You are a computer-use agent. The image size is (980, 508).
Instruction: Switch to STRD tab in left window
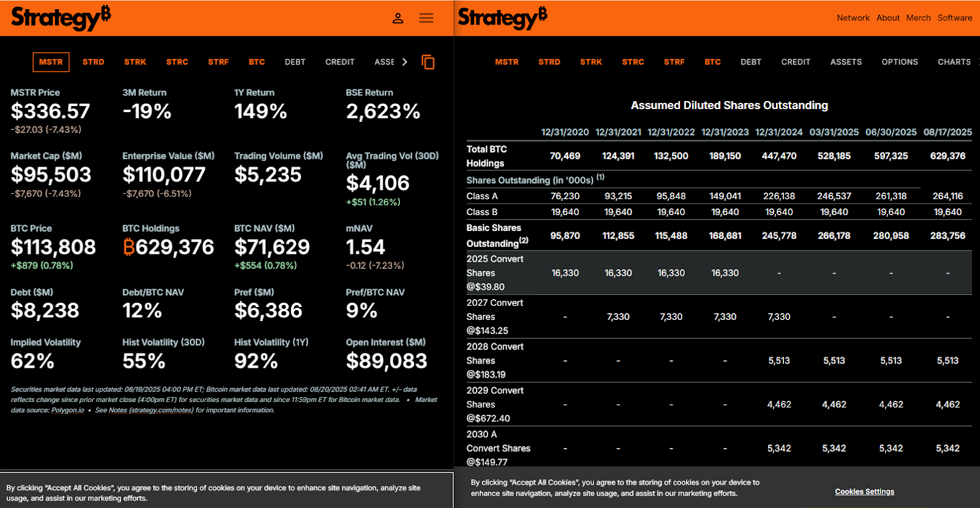(93, 62)
